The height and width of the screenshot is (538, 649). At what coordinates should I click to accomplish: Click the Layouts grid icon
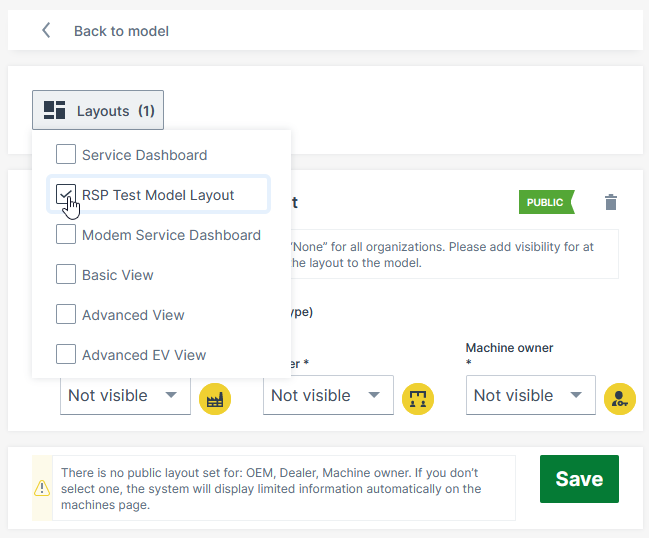(55, 110)
